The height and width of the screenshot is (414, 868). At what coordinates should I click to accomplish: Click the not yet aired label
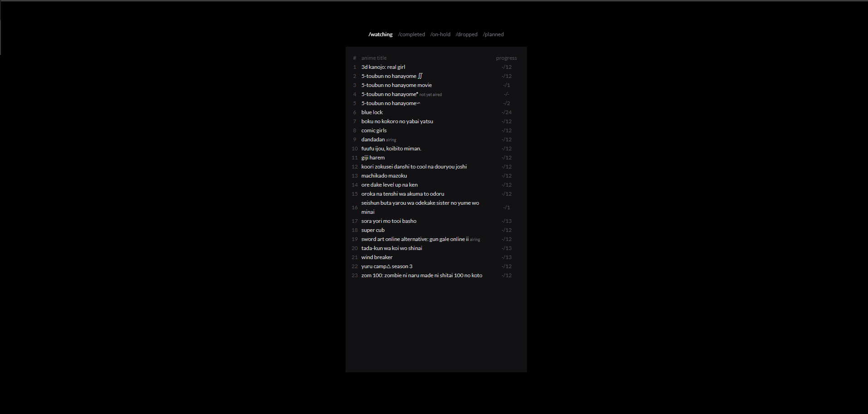(x=430, y=95)
